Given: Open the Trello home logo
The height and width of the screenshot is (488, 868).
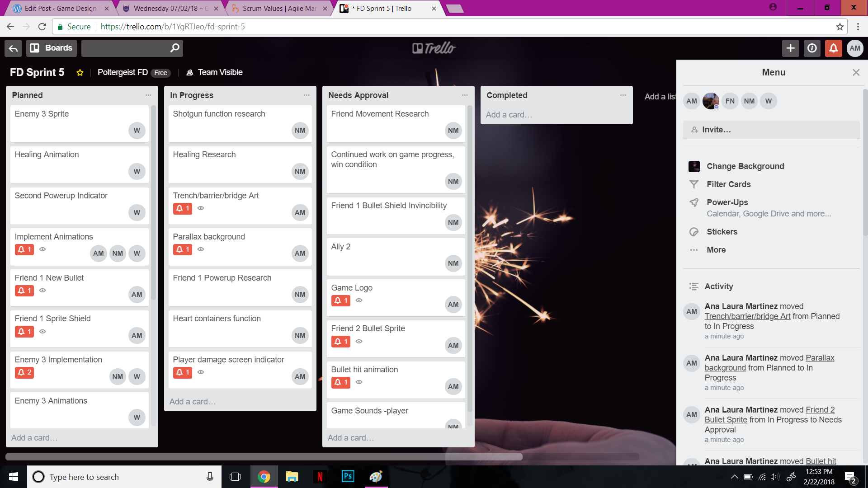Looking at the screenshot, I should tap(433, 48).
